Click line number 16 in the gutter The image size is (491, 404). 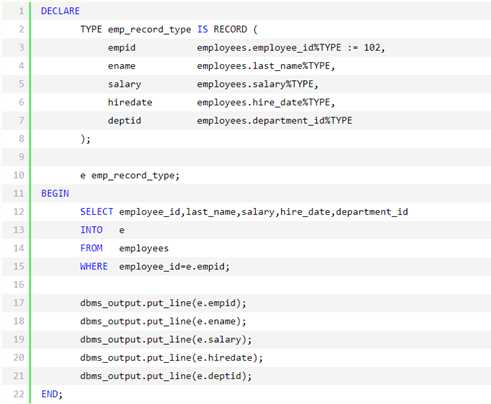(19, 285)
